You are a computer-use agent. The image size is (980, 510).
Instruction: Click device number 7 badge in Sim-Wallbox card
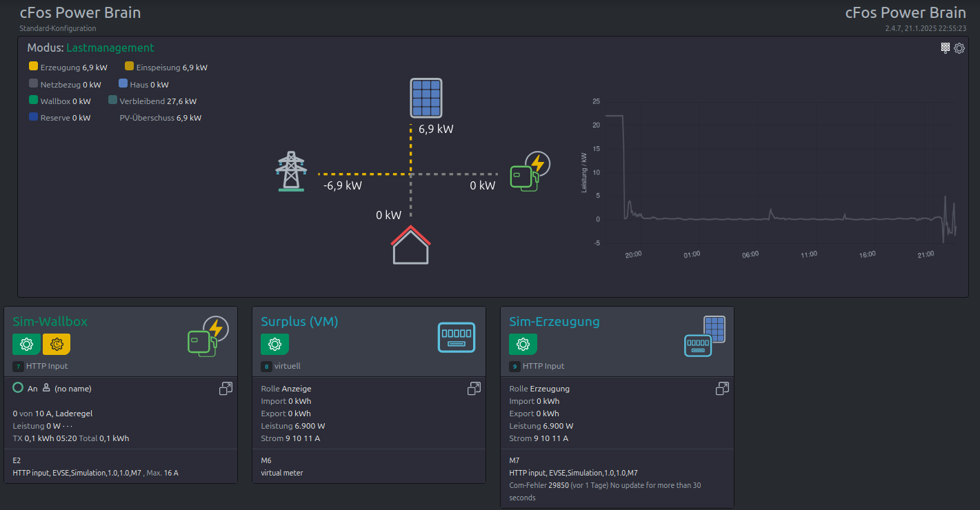pos(18,366)
